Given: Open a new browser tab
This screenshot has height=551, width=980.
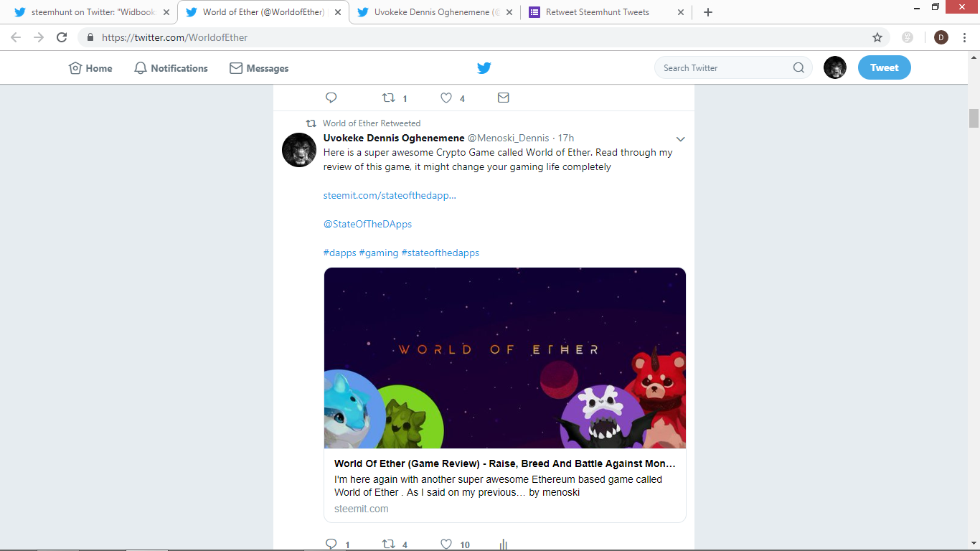Looking at the screenshot, I should (x=707, y=12).
